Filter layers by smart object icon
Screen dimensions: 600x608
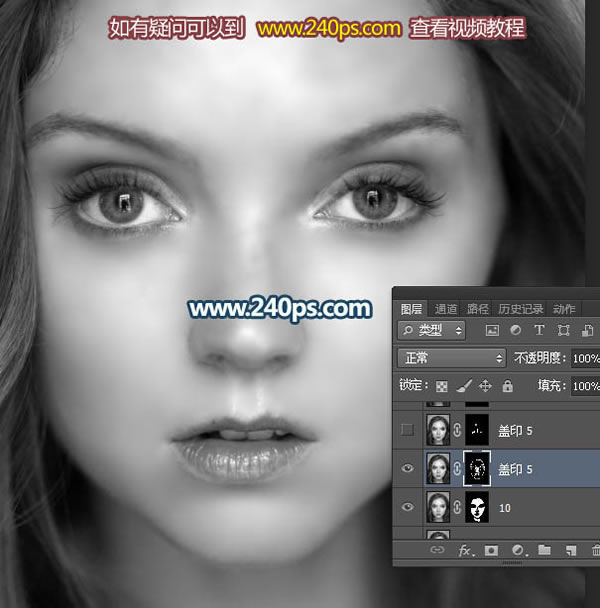tap(587, 330)
